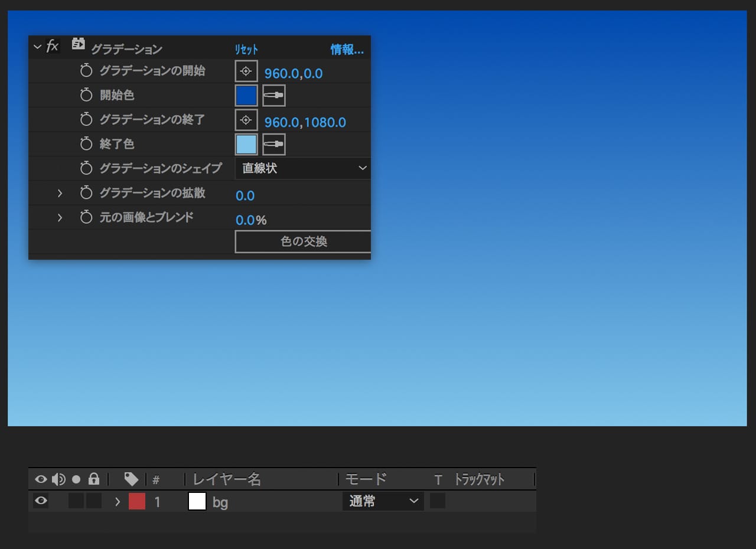Toggle the preserve transparency box for bg layer

[x=437, y=501]
